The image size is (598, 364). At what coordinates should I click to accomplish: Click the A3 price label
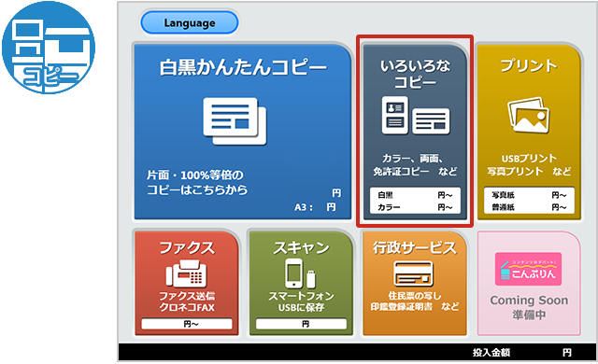click(315, 207)
